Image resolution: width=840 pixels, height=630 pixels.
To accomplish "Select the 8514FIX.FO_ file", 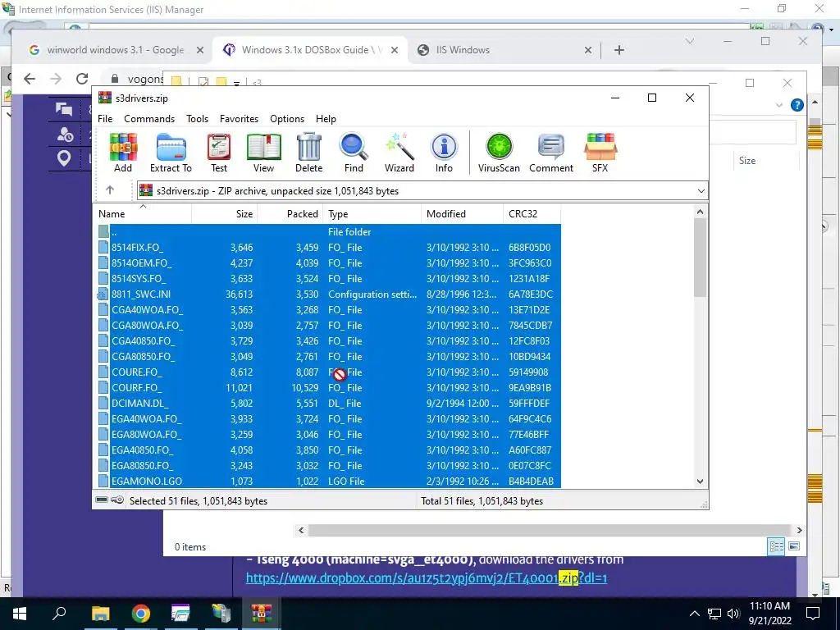I will (327, 248).
